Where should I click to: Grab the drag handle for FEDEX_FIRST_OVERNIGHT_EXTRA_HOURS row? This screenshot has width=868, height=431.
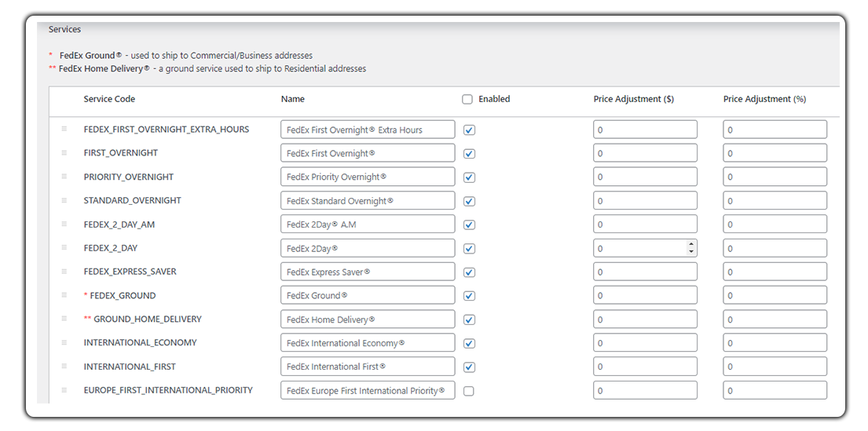[x=64, y=129]
